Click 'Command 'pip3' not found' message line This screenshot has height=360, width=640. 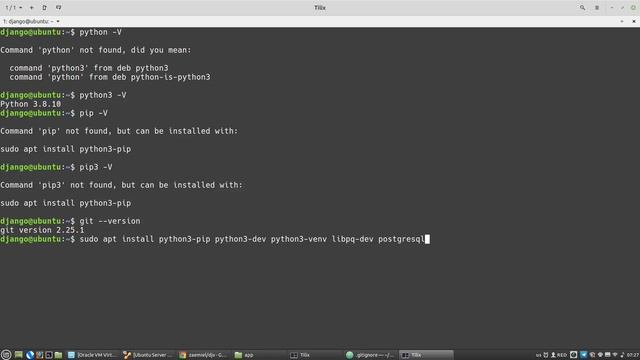[121, 185]
